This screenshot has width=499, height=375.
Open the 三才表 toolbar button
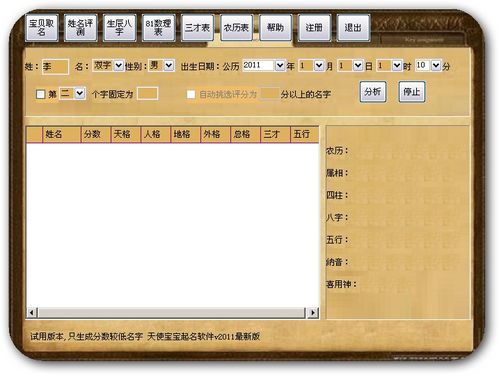(197, 28)
